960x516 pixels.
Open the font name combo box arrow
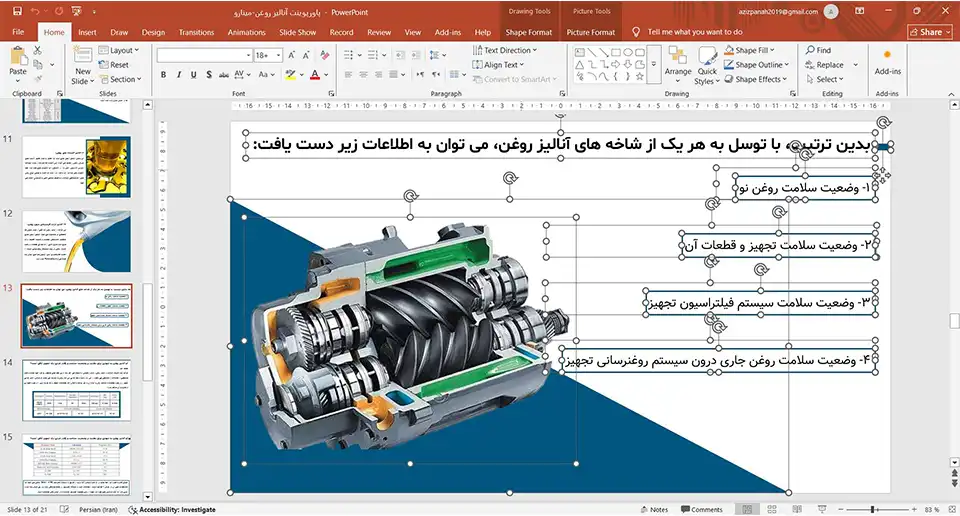click(248, 55)
